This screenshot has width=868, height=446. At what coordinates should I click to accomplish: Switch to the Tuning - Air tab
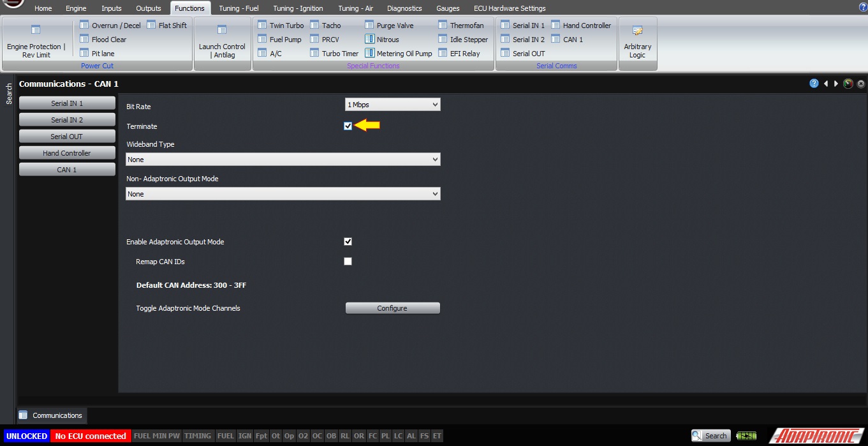pos(356,8)
